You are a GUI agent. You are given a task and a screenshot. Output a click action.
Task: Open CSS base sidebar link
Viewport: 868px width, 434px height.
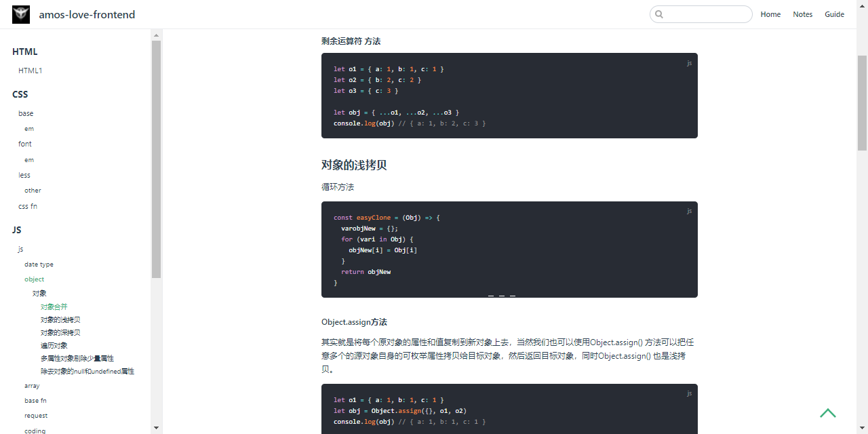(x=26, y=113)
